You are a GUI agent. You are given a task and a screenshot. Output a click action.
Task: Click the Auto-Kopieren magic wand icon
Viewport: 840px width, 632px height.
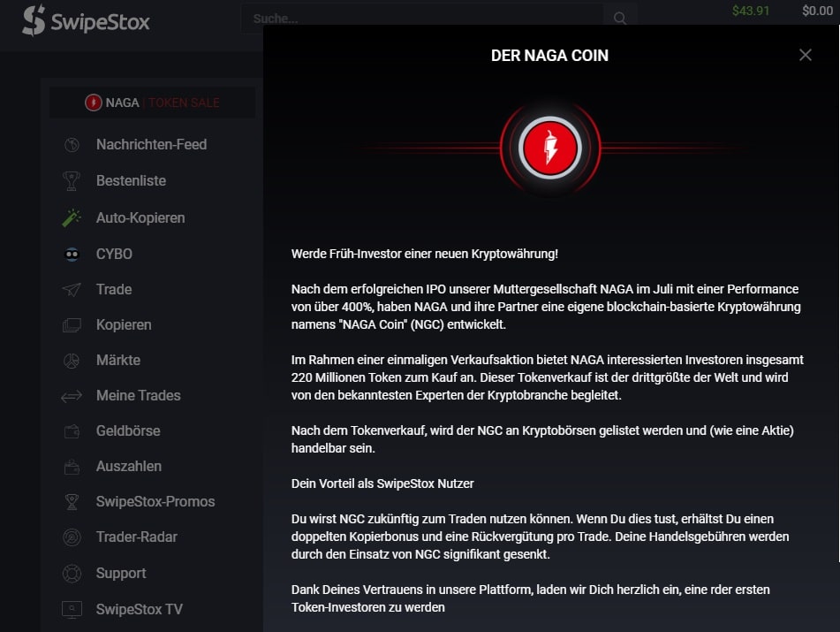pyautogui.click(x=72, y=217)
